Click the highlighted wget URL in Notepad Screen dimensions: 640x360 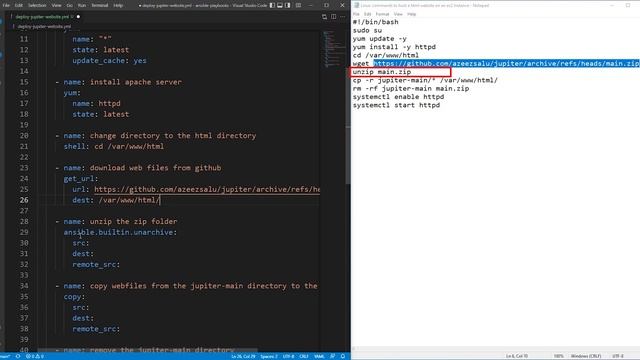(x=506, y=63)
